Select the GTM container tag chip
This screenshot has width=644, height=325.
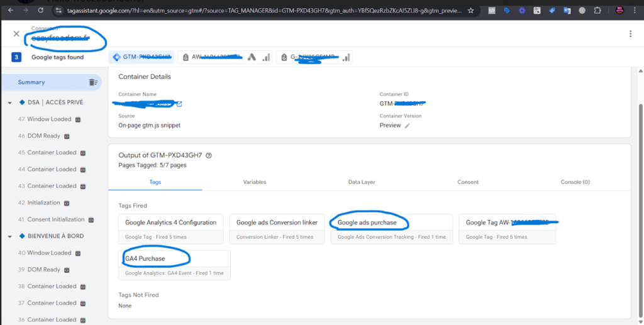pyautogui.click(x=142, y=57)
